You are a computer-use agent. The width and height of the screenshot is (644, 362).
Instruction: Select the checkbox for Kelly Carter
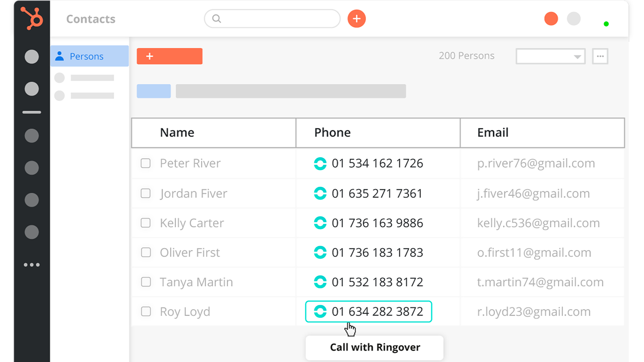(x=146, y=223)
